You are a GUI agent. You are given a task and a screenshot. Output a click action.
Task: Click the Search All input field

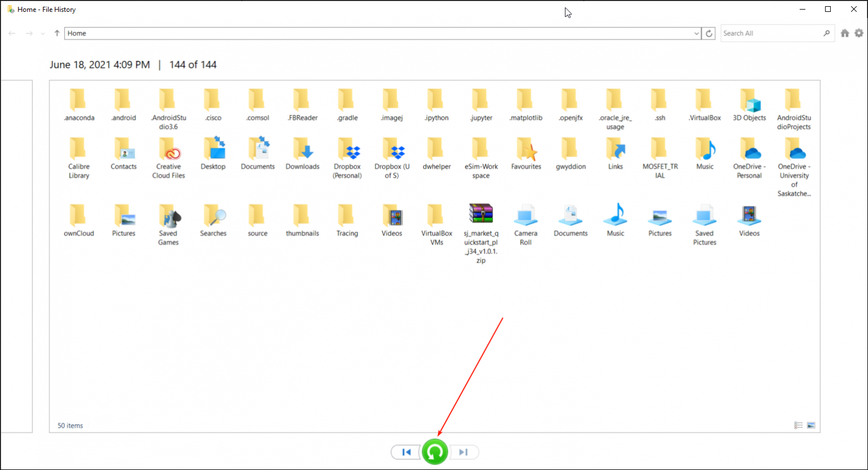coord(771,33)
